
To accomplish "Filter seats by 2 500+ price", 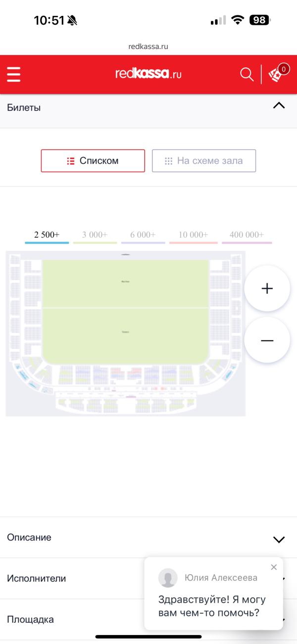I will 47,236.
